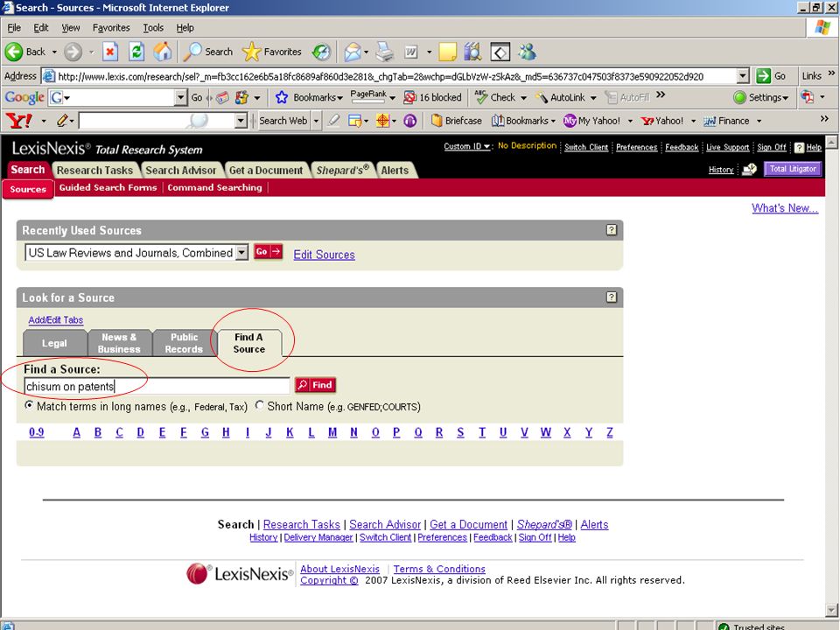Select Match terms in long names radio
This screenshot has height=630, width=840.
pyautogui.click(x=28, y=405)
